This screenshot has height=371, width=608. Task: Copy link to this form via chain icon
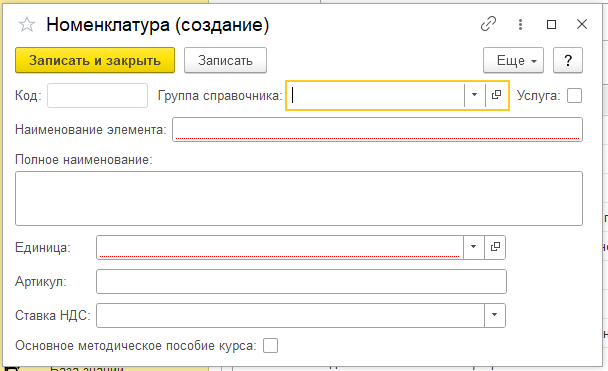pos(488,24)
